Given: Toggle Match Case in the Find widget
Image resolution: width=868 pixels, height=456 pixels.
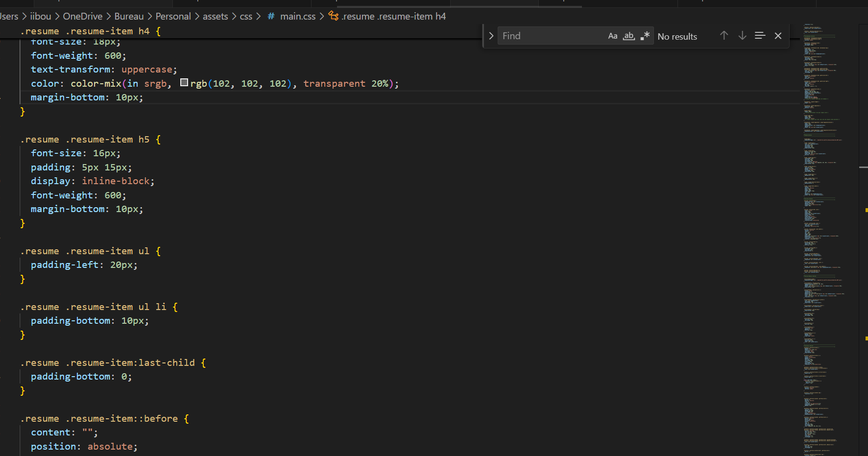Looking at the screenshot, I should [x=612, y=36].
